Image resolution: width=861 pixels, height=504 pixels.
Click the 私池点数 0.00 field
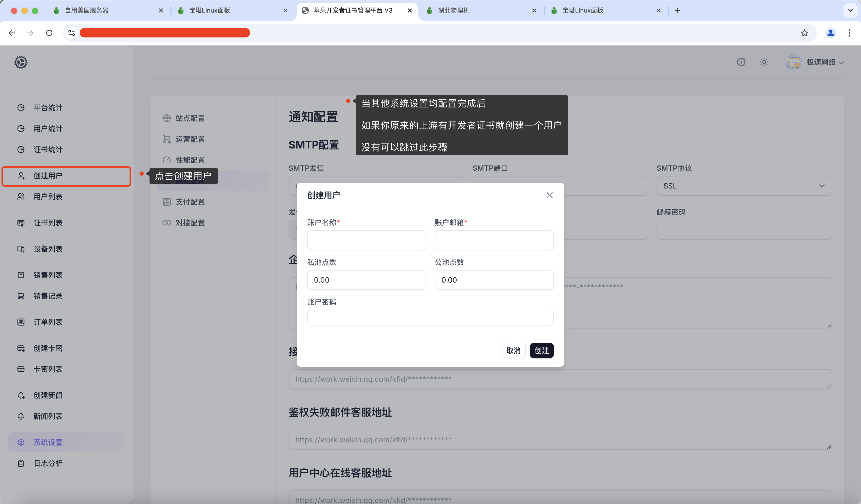[x=367, y=280]
